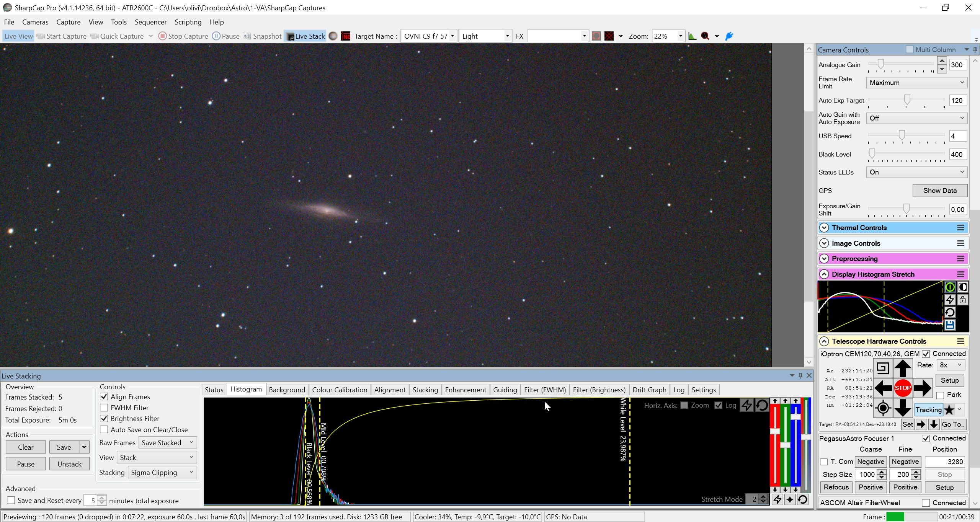Click the red STOP mount movement button
980x522 pixels.
[902, 388]
